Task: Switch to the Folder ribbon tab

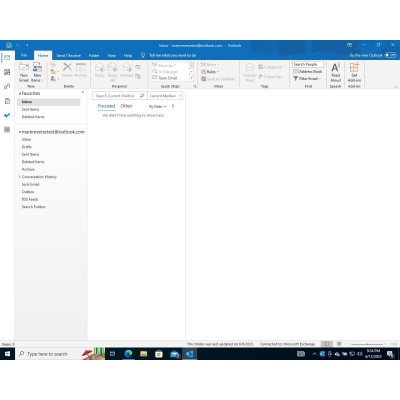Action: pyautogui.click(x=94, y=55)
